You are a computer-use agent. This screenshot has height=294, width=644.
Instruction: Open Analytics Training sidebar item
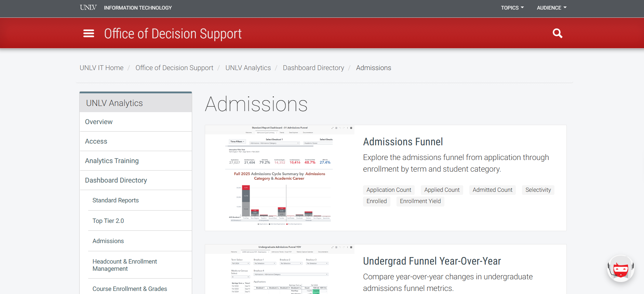tap(136, 161)
